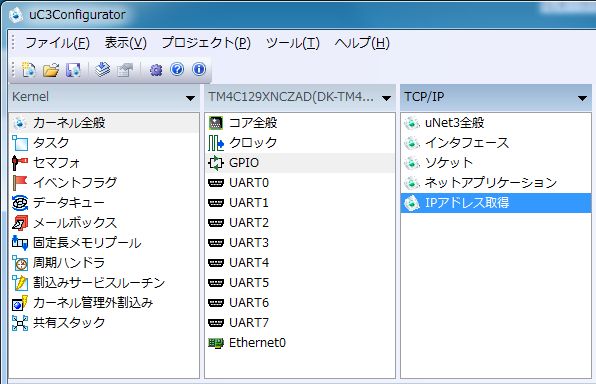Image resolution: width=596 pixels, height=384 pixels.
Task: Select the UART2 entry
Action: [x=300, y=223]
